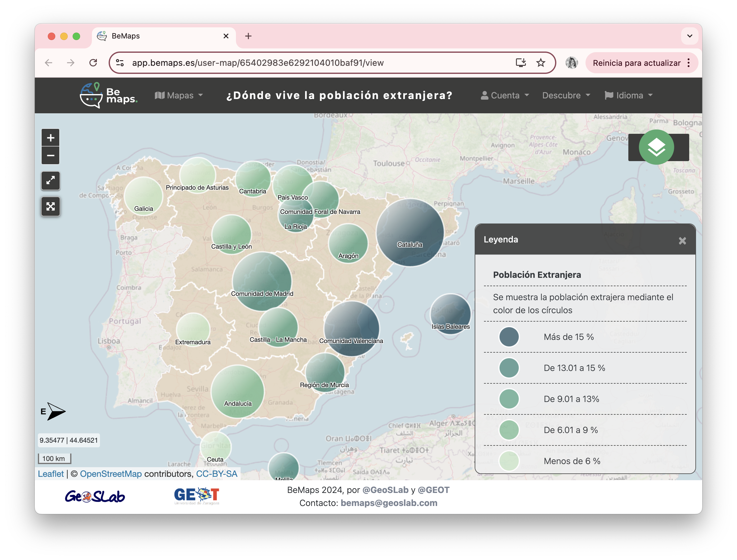The width and height of the screenshot is (737, 560).
Task: Select the BeMaps browser tab
Action: (163, 36)
